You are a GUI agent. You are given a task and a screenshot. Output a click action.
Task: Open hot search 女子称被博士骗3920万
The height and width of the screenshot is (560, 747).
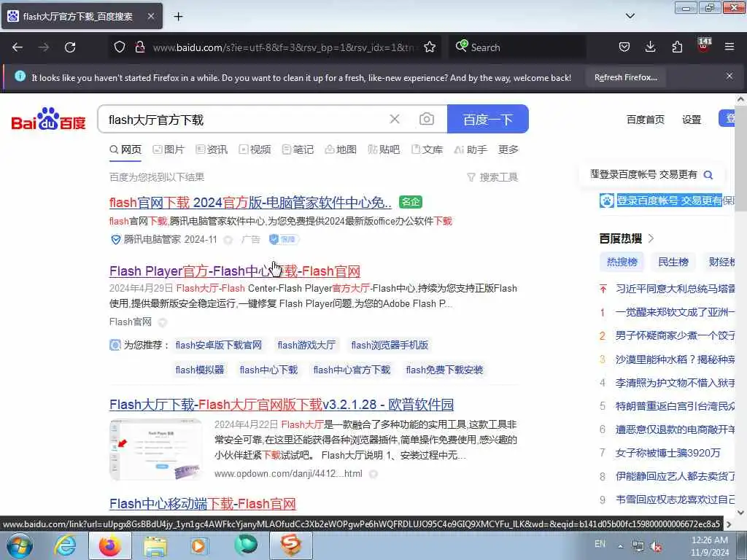click(x=667, y=453)
